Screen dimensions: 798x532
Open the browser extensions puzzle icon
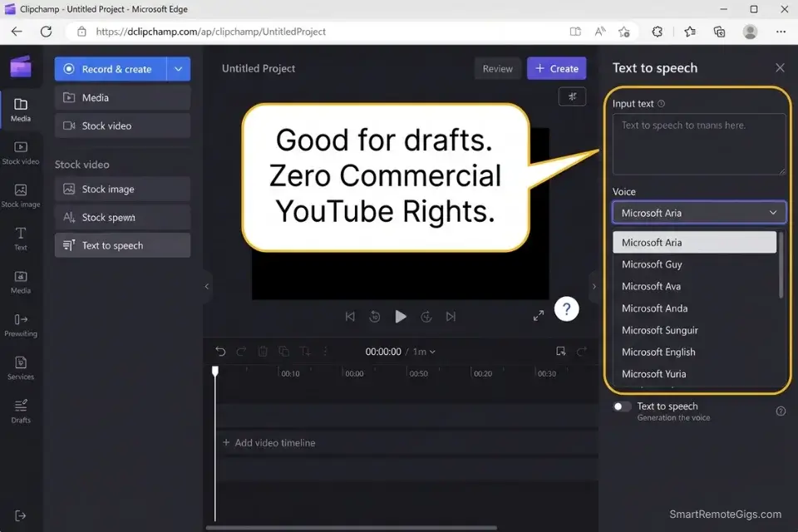[657, 32]
